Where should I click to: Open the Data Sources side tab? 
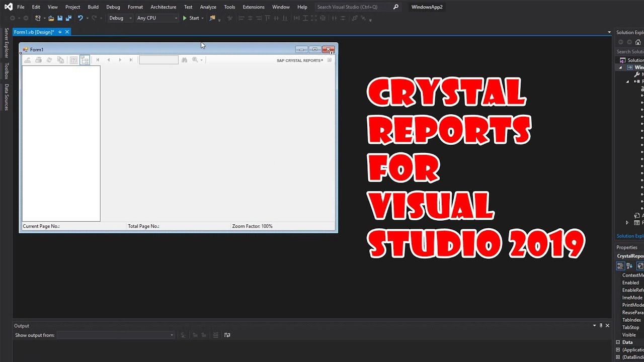(7, 97)
